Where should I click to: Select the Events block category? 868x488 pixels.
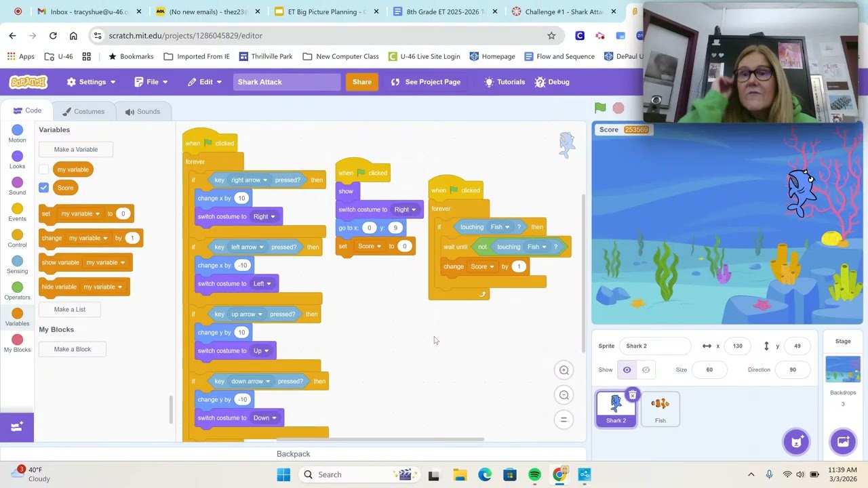tap(17, 213)
